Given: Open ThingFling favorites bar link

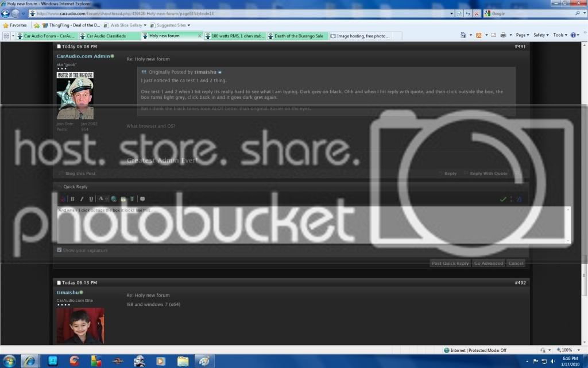Looking at the screenshot, I should pyautogui.click(x=71, y=25).
